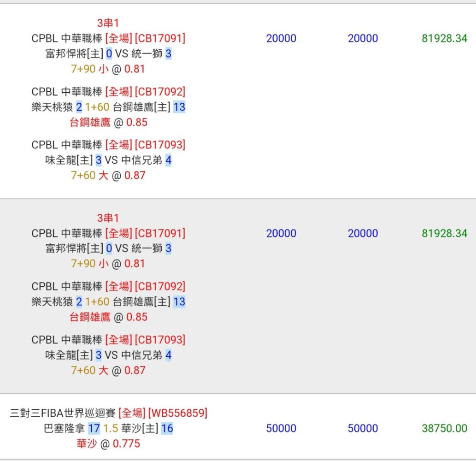Click the 3串1 label in the white parlay row

point(108,23)
